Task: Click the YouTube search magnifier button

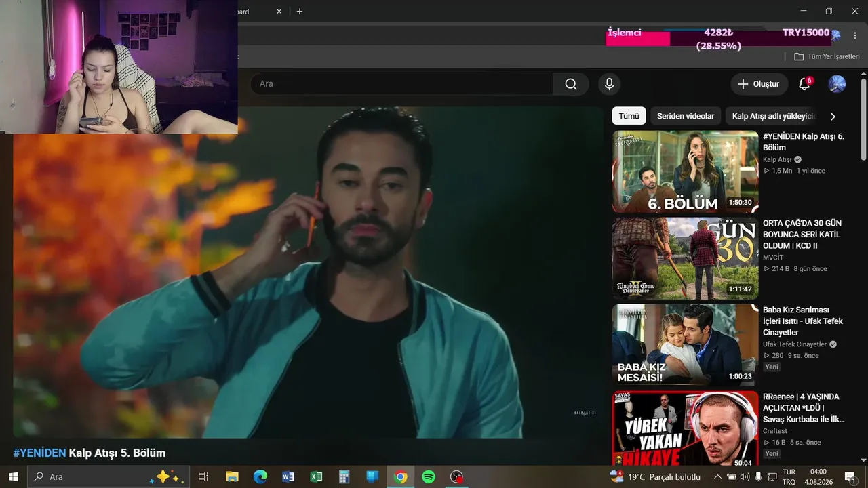Action: 571,84
